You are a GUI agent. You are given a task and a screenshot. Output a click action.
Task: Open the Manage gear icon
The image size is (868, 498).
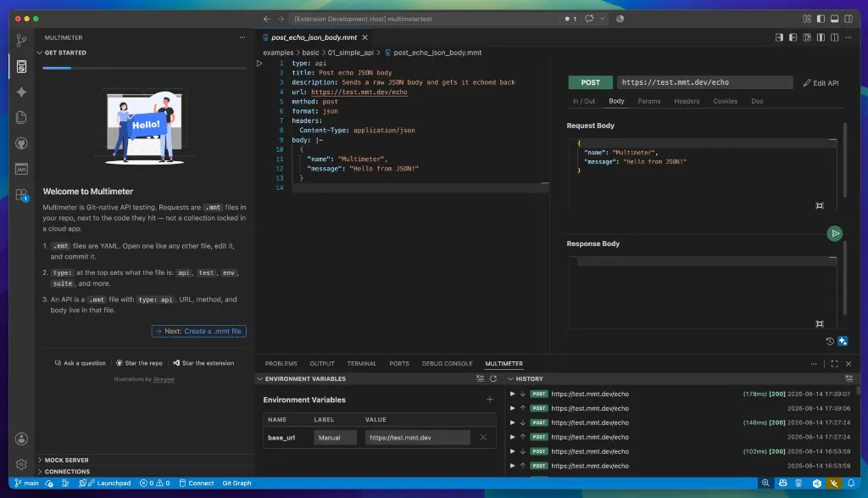(x=21, y=464)
